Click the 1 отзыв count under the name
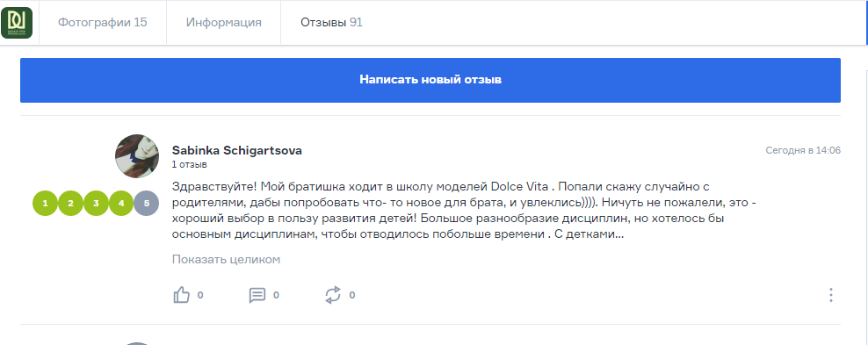Image resolution: width=868 pixels, height=345 pixels. pos(189,165)
